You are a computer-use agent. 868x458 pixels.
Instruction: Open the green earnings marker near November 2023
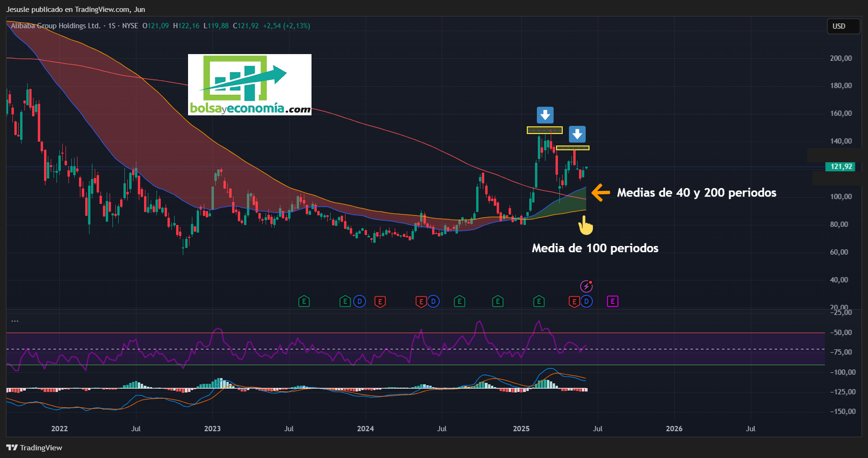pyautogui.click(x=345, y=302)
